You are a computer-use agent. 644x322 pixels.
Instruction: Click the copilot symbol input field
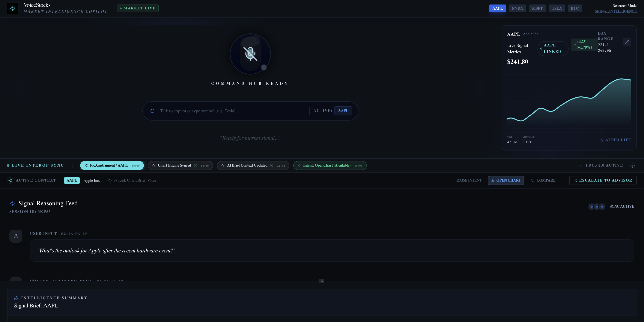225,111
